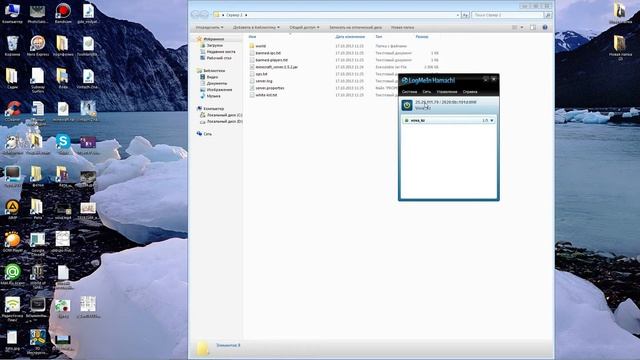Sort by the Тип column header
Image resolution: width=640 pixels, height=360 pixels.
(x=379, y=37)
